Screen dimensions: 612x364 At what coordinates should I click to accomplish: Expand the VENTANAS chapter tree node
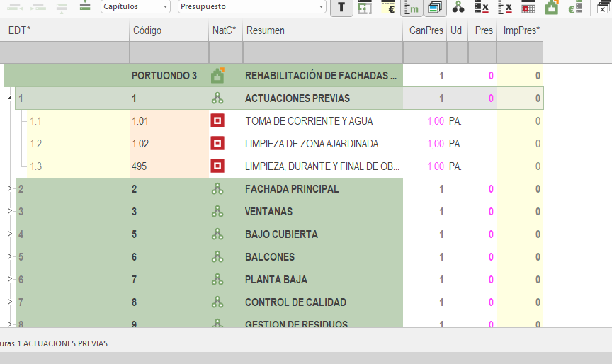tap(10, 212)
